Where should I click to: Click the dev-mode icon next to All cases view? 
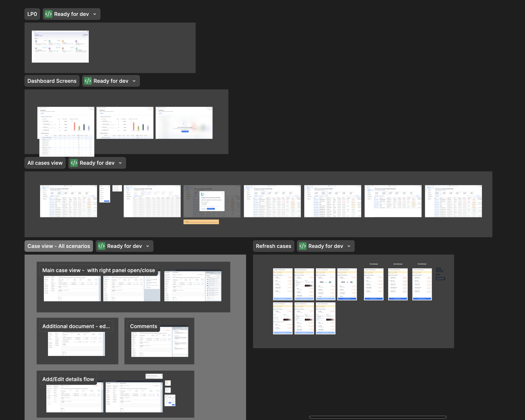pos(74,163)
